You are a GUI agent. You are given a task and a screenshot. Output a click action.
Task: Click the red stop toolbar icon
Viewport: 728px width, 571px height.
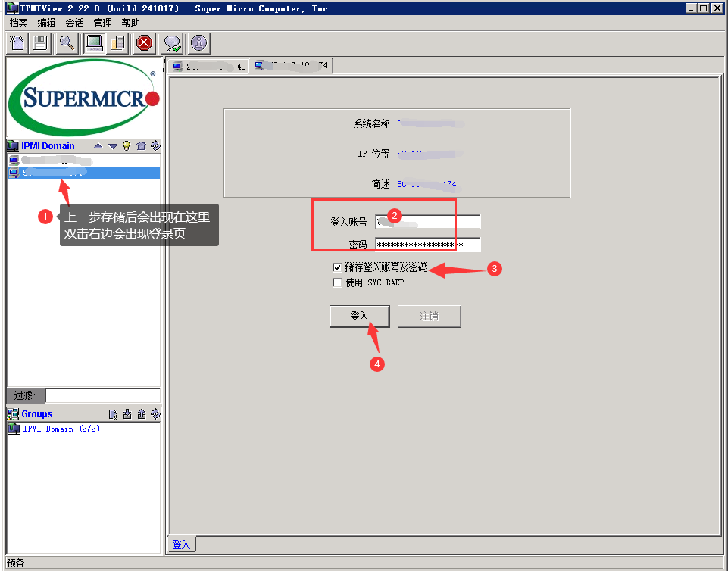click(144, 42)
